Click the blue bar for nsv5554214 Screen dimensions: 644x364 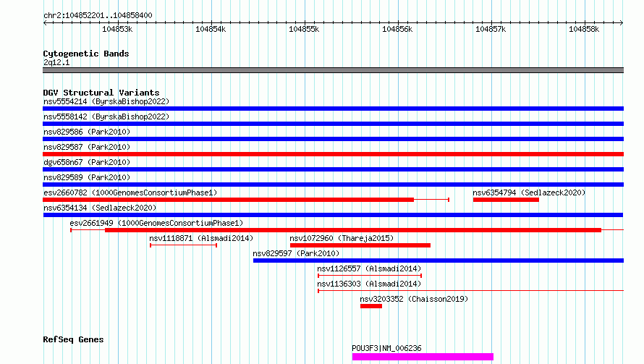333,109
